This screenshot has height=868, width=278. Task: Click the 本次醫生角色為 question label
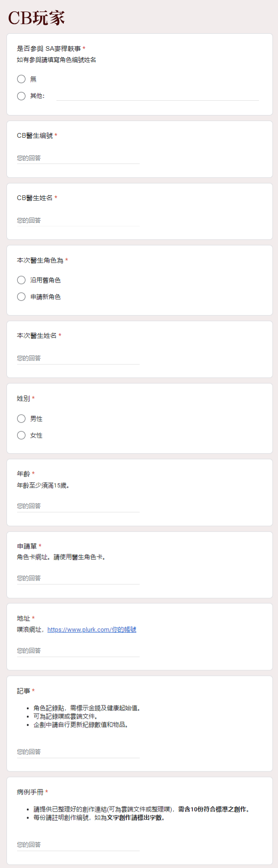pos(40,261)
